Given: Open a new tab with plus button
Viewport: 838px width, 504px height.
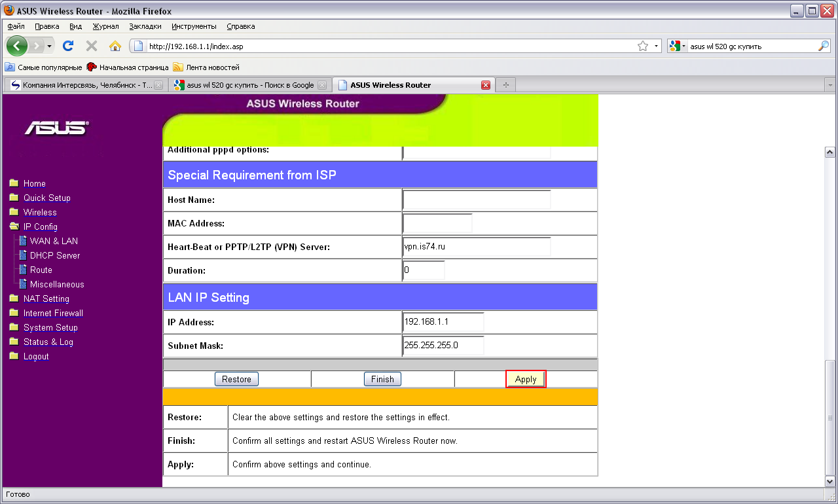Looking at the screenshot, I should point(505,85).
